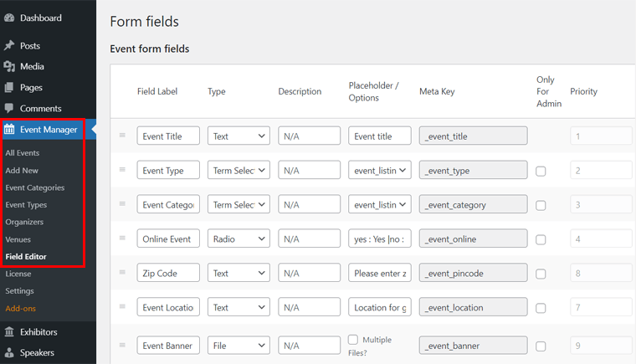Check Only For Admin for Event Type

pos(541,172)
